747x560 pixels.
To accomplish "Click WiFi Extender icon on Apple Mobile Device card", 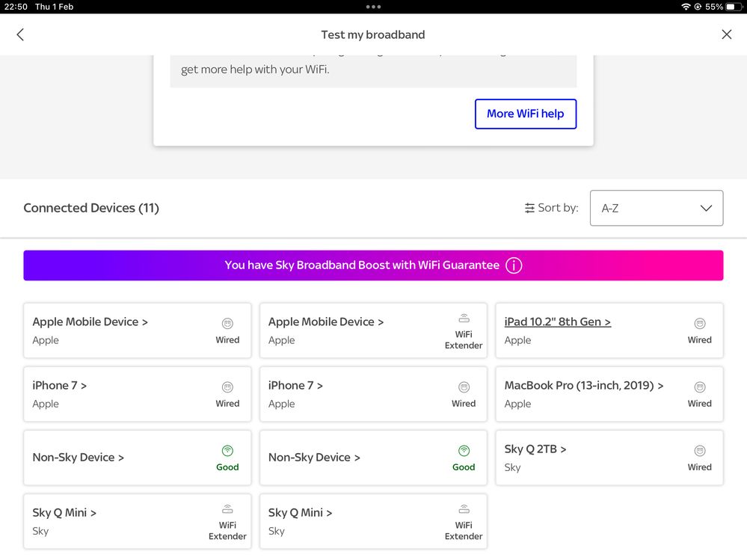I will pos(464,319).
